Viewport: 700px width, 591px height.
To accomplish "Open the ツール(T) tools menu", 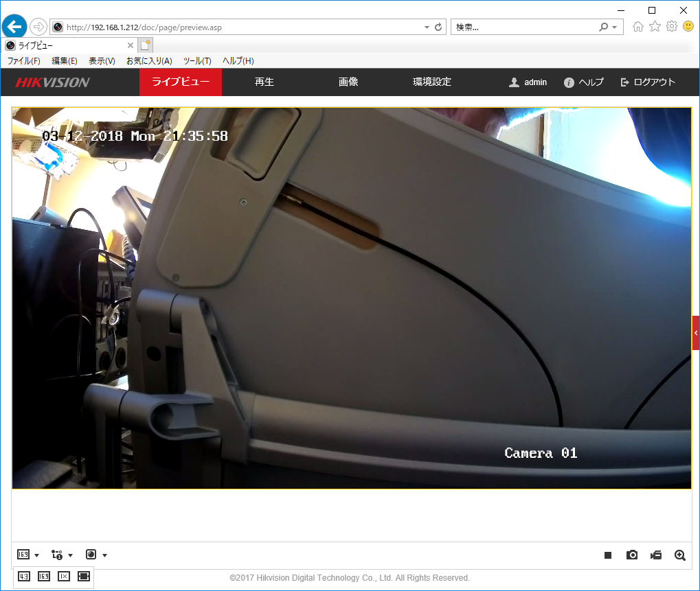I will [x=197, y=61].
